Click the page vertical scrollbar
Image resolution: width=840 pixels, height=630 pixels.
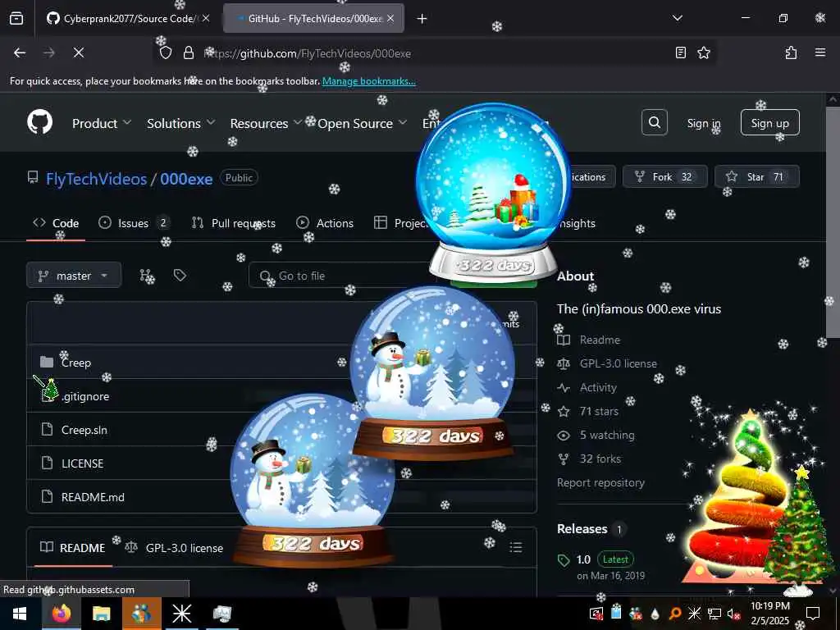tap(832, 222)
